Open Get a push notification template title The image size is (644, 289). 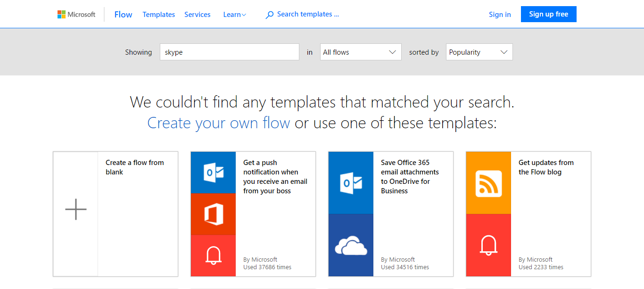pyautogui.click(x=275, y=177)
